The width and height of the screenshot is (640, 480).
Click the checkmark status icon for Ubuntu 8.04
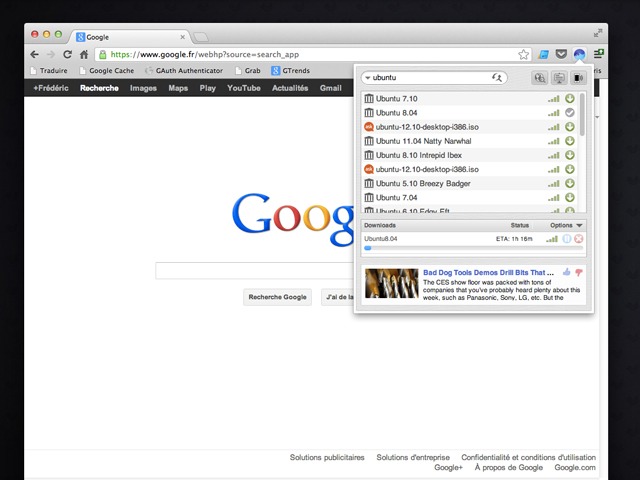569,113
